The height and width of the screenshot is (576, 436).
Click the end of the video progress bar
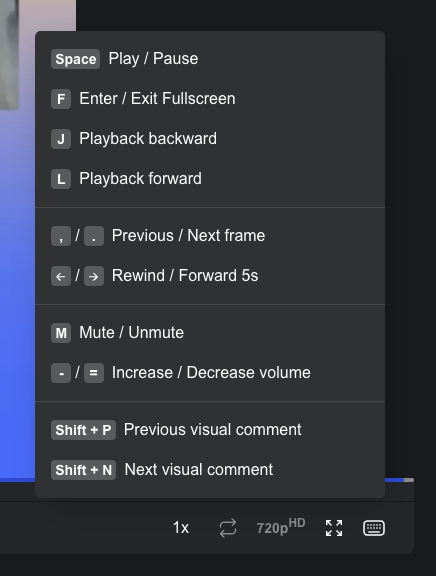409,480
